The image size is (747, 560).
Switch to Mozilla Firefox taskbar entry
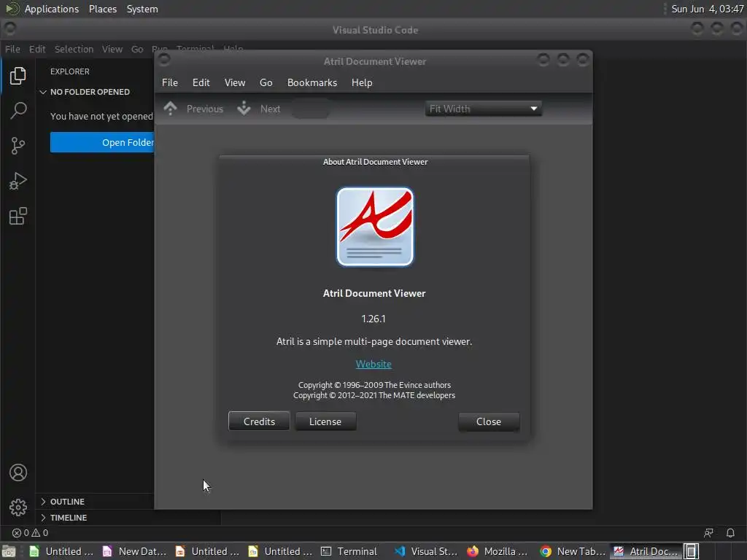pos(498,551)
